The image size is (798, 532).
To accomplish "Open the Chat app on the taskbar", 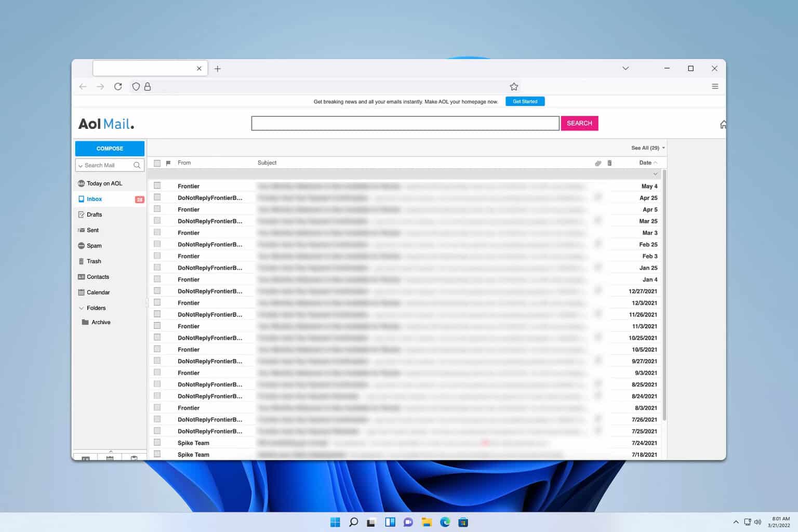I will click(x=408, y=522).
